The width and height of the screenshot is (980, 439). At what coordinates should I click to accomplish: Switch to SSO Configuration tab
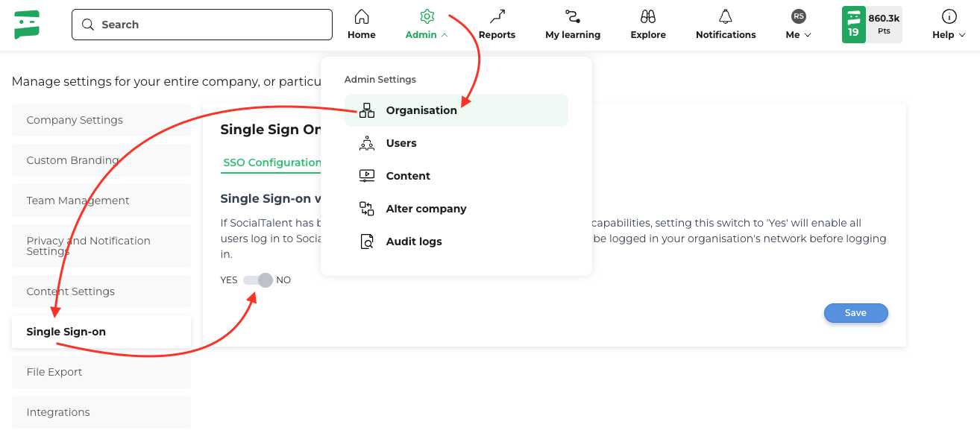click(x=272, y=162)
